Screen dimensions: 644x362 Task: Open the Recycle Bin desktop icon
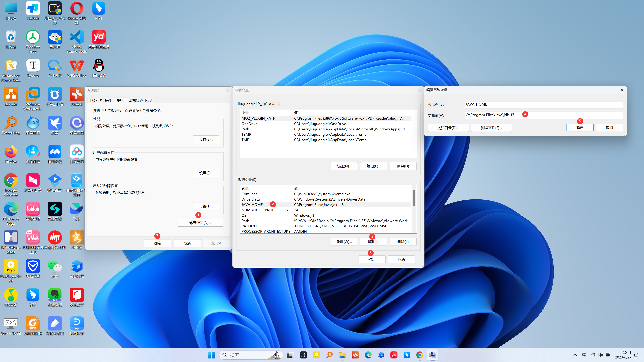tap(11, 40)
